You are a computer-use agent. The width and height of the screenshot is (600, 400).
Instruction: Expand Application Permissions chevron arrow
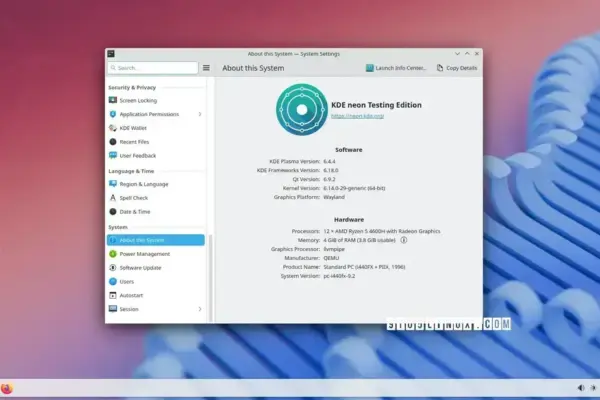tap(200, 114)
